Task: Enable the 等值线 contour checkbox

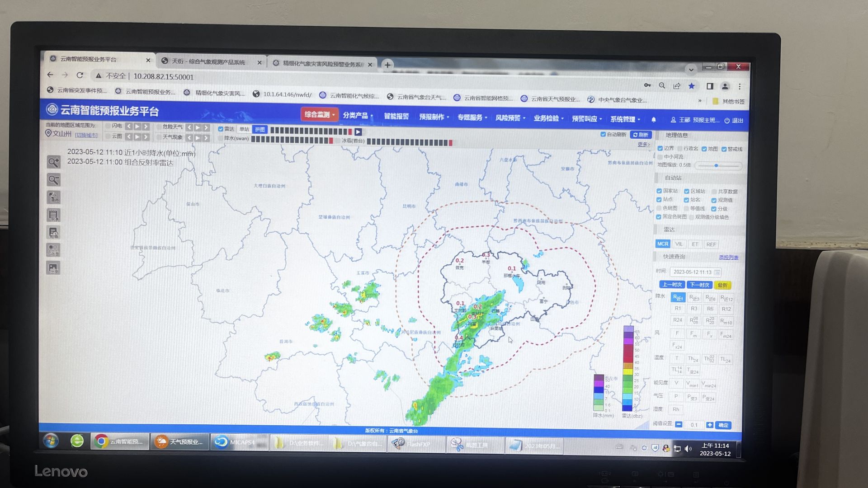Action: tap(686, 208)
